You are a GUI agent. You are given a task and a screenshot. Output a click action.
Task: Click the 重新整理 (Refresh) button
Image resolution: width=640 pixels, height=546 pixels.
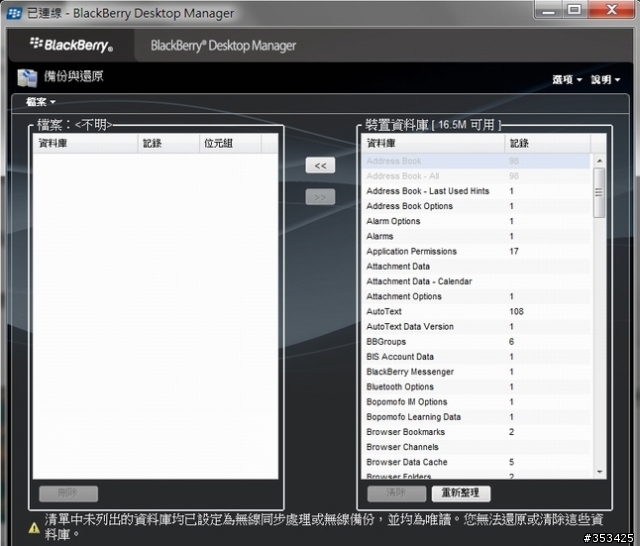coord(461,493)
